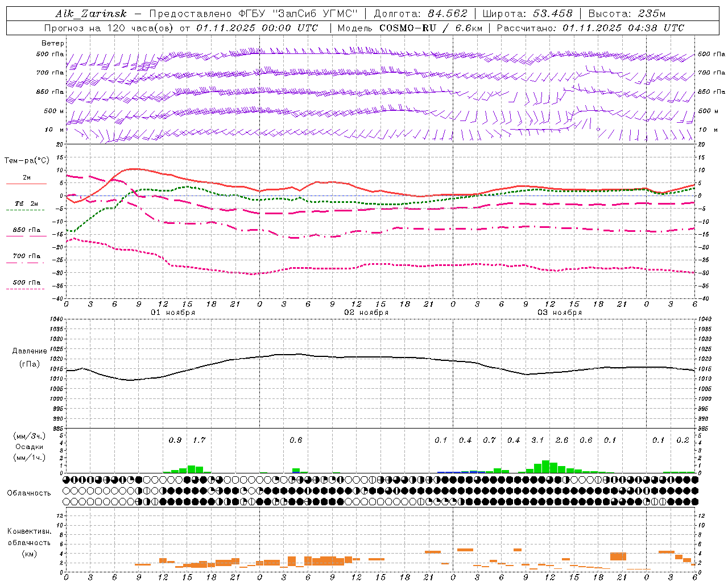Screen dimensions: 728x582
Task: Click the forecast header Прогноз на 120 часа(ов)
Action: (110, 28)
